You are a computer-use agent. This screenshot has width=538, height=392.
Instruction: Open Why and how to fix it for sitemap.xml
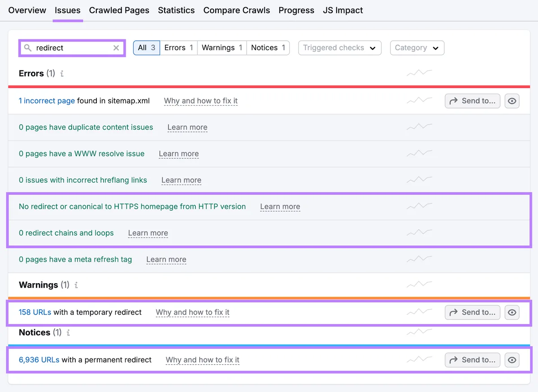tap(201, 101)
